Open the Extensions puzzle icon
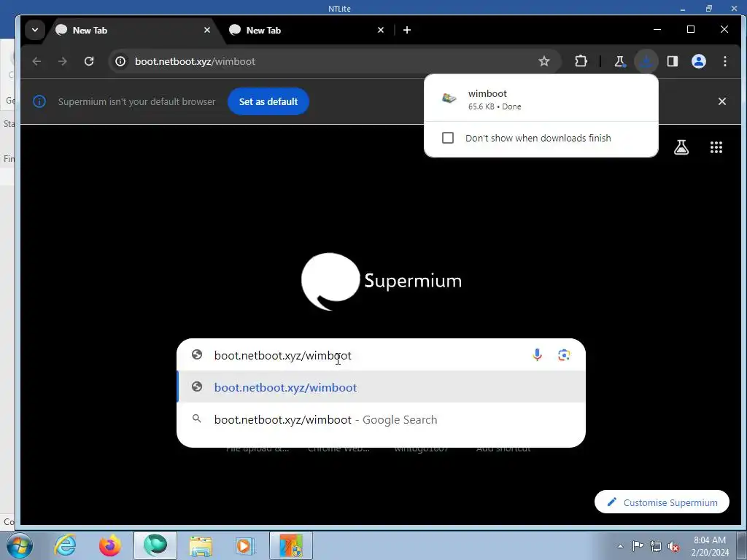The width and height of the screenshot is (747, 560). tap(581, 61)
